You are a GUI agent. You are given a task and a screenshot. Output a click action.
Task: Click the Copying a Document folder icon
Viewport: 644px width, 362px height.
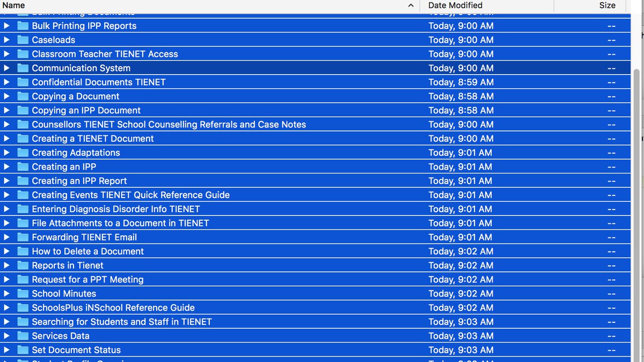[23, 96]
